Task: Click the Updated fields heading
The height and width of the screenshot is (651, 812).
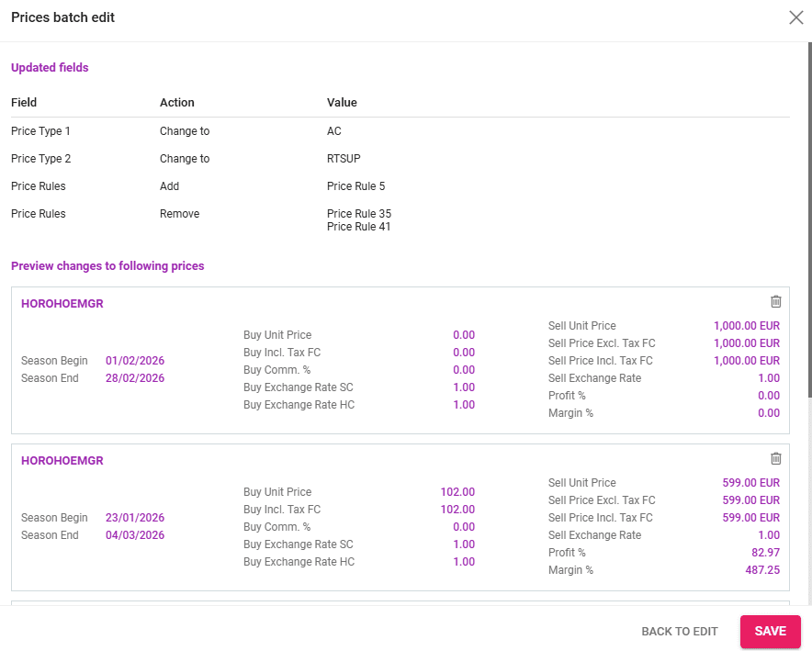Action: click(50, 67)
